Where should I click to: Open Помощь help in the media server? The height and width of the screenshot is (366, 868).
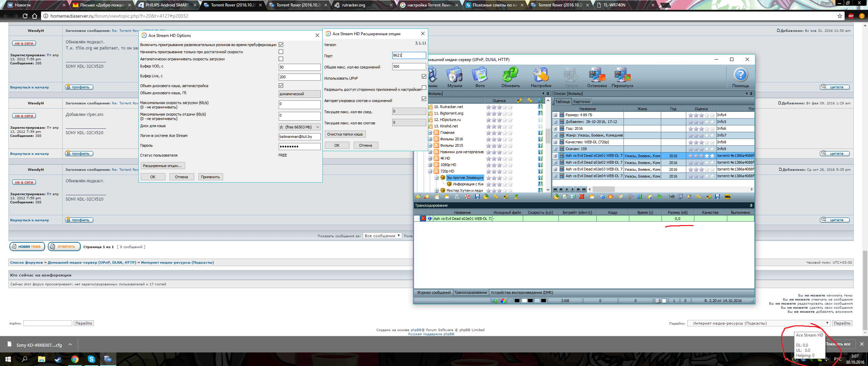pyautogui.click(x=741, y=77)
